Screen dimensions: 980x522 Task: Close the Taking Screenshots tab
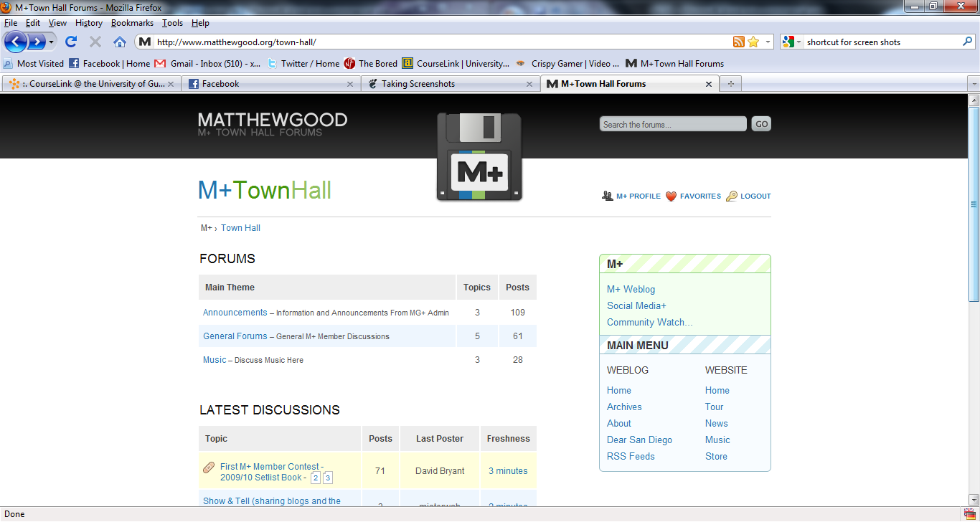point(529,84)
